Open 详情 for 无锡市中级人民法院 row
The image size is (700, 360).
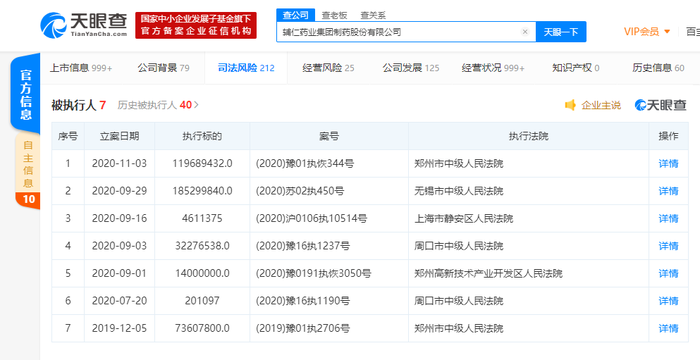click(x=668, y=191)
